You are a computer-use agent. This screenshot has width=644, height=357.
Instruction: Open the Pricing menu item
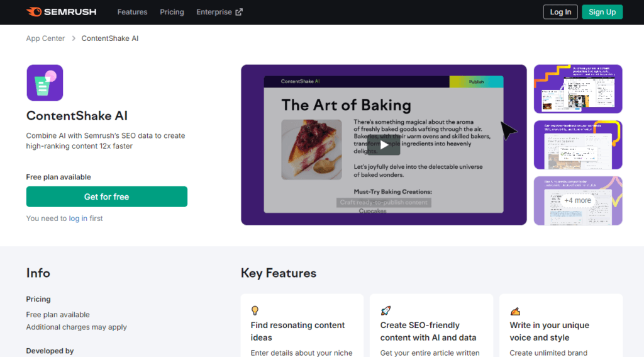(172, 12)
